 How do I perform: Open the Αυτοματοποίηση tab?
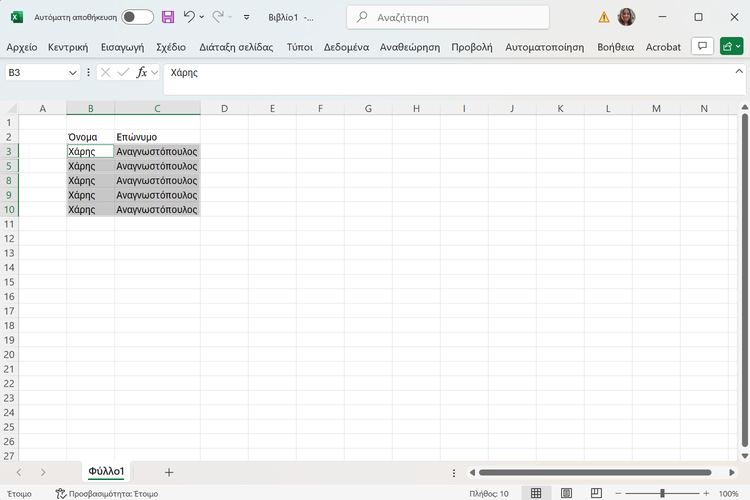tap(545, 47)
